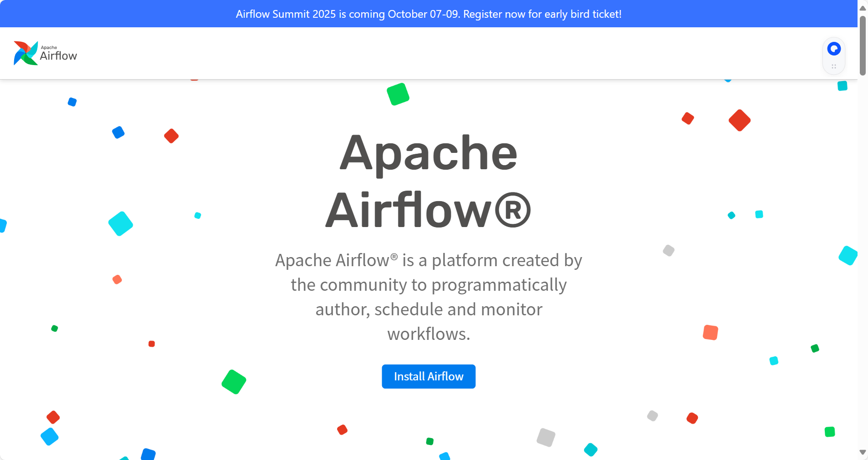Click the scrollbar down arrow
Screen dimensions: 868x460
coord(863,452)
